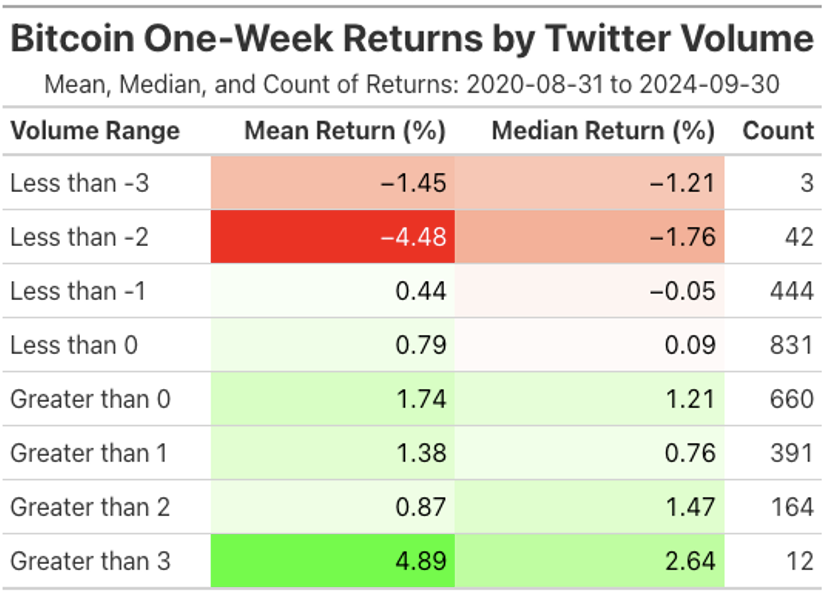
Task: Click the date range subtitle text
Action: pos(412,84)
